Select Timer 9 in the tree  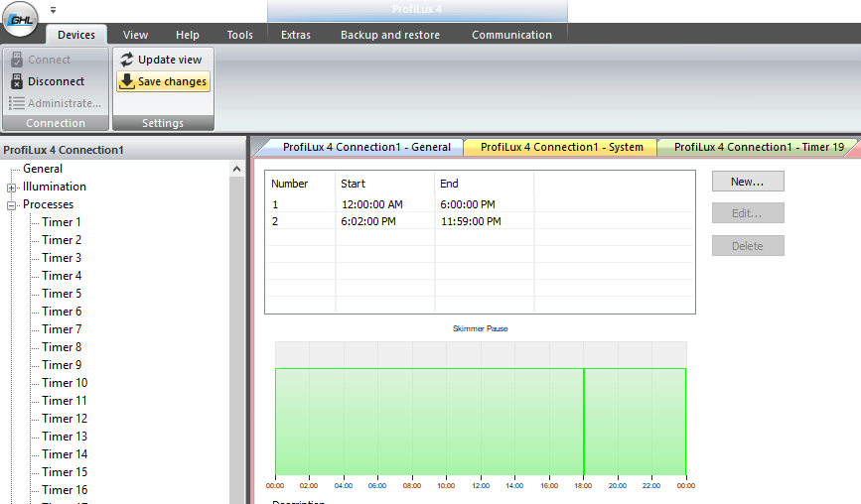(x=62, y=365)
